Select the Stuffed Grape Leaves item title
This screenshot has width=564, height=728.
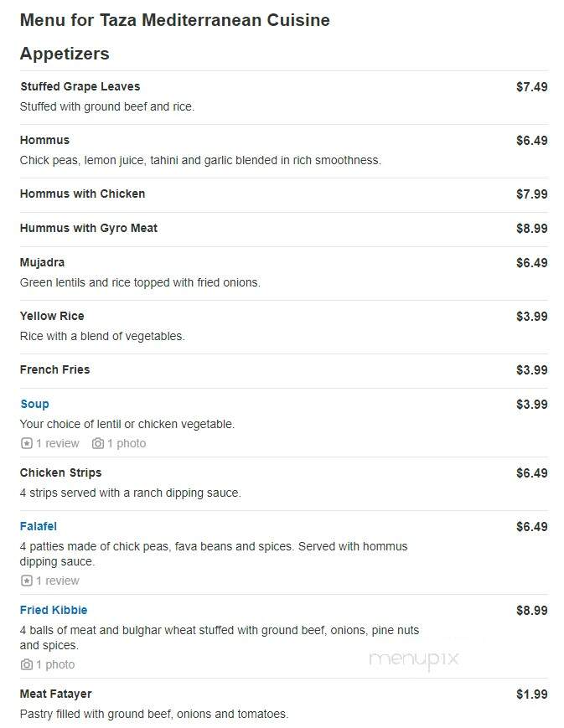click(80, 86)
